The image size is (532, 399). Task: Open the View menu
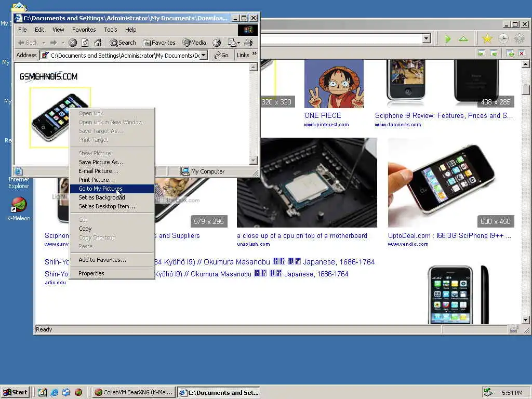coord(58,30)
